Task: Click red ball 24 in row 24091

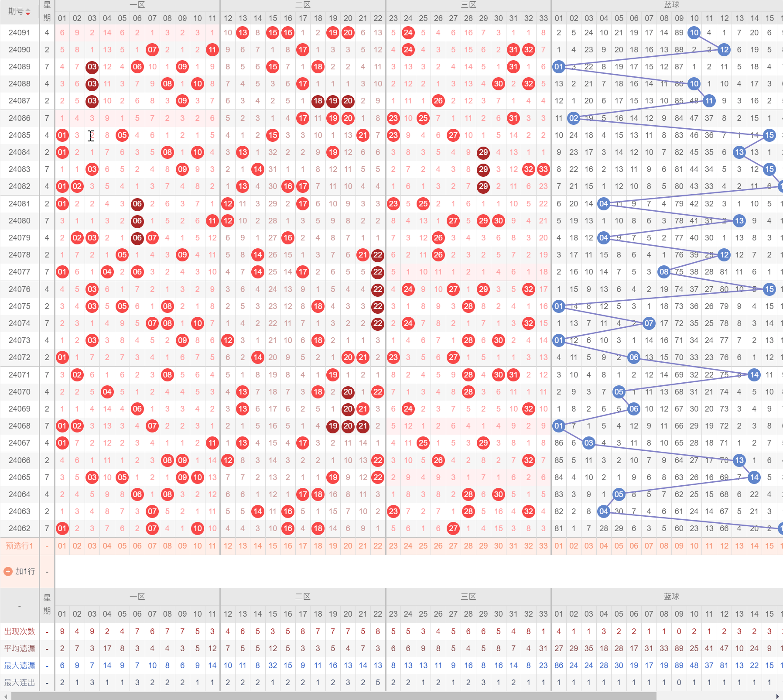Action: point(408,33)
